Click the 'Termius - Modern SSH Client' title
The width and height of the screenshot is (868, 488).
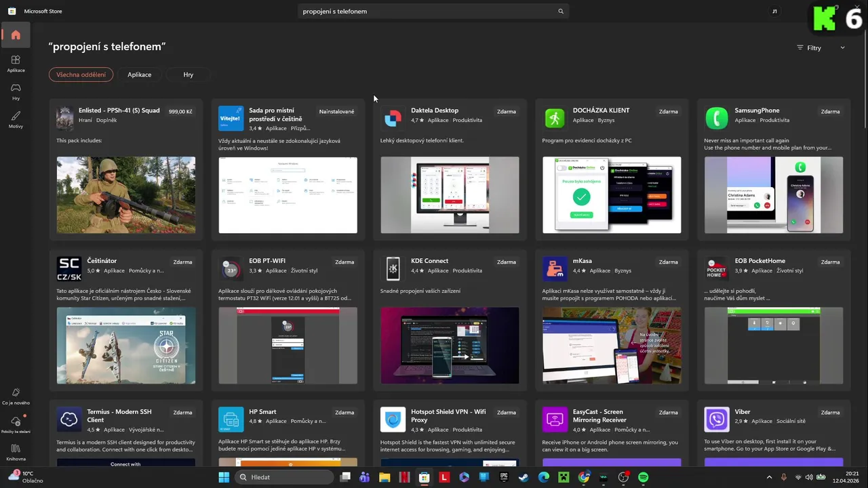point(119,415)
